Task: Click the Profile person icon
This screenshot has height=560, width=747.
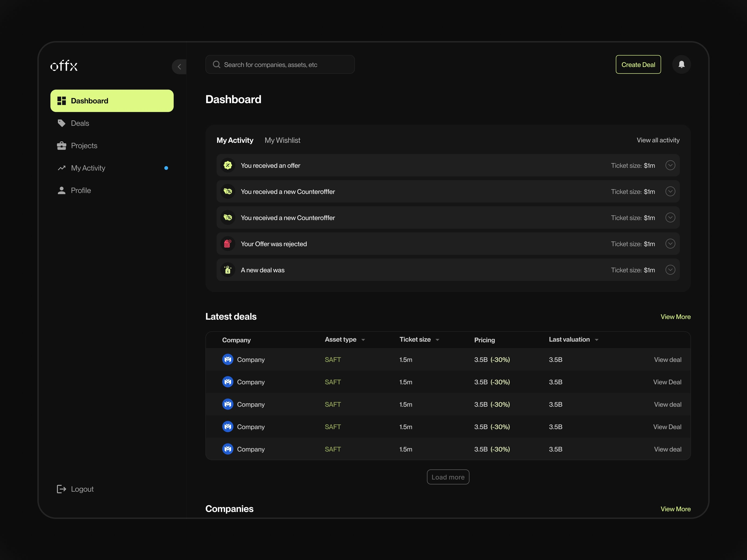Action: point(61,190)
